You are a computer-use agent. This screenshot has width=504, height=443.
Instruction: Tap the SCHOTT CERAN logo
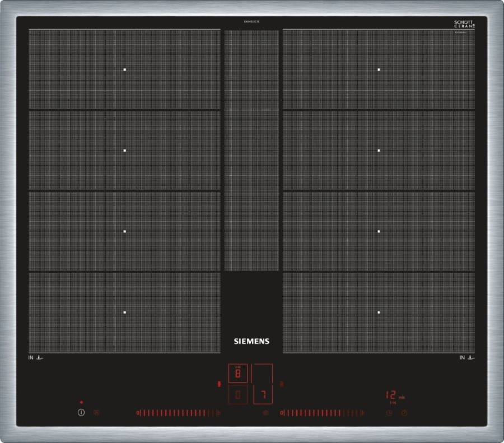point(464,25)
